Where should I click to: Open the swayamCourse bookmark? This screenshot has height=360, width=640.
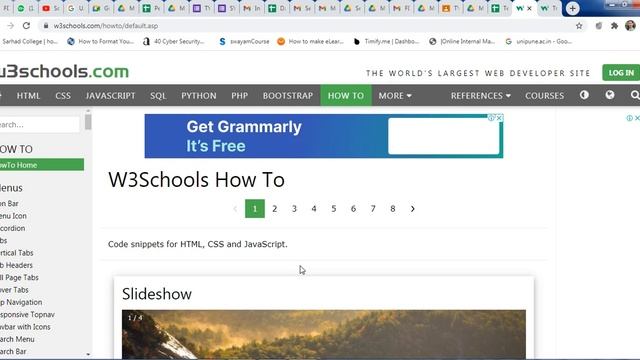tap(244, 42)
